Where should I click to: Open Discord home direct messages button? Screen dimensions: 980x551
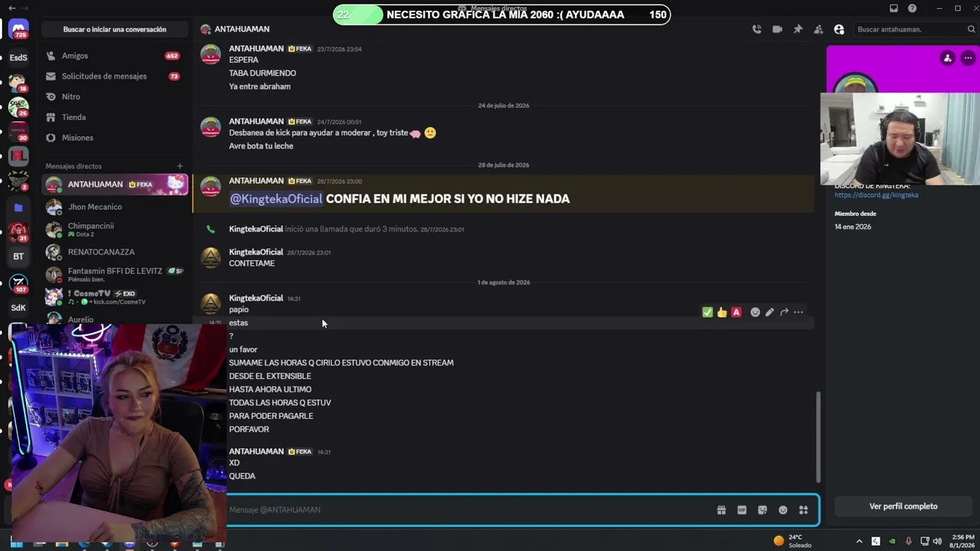pyautogui.click(x=18, y=30)
